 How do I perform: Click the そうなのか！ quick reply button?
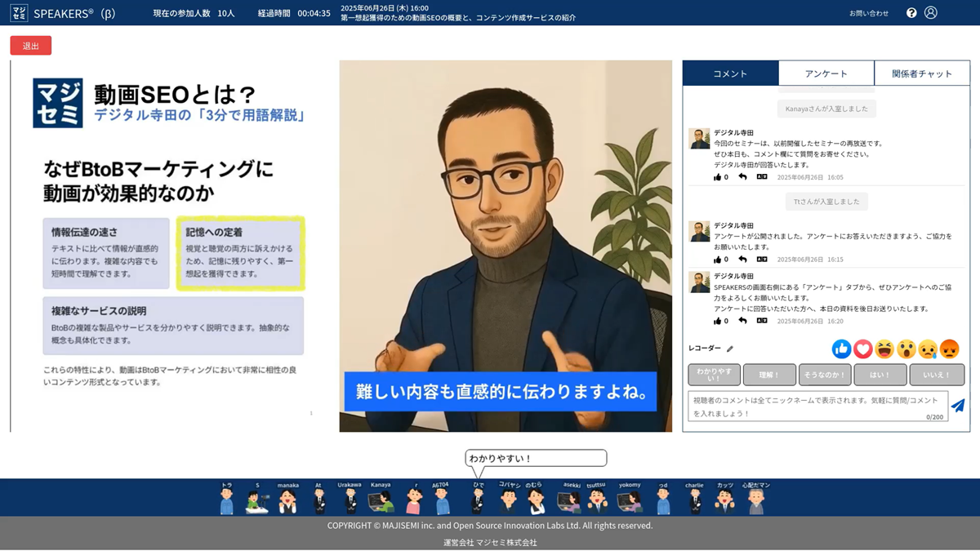click(824, 375)
